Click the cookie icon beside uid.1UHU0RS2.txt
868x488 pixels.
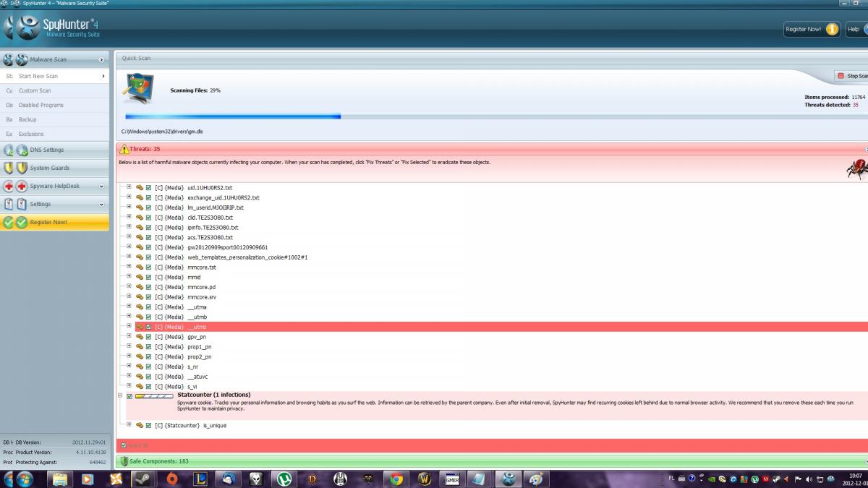point(140,187)
